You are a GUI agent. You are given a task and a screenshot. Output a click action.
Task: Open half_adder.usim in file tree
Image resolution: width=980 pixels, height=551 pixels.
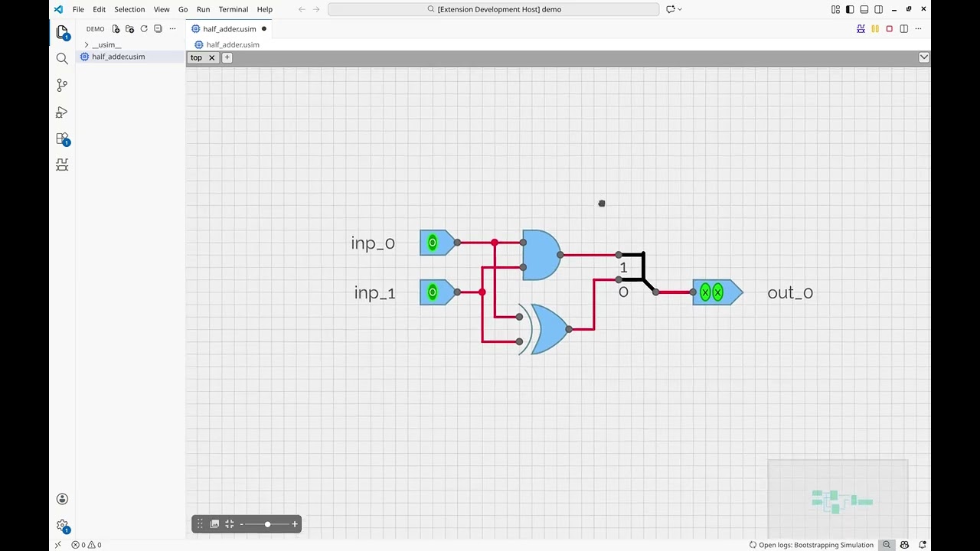(118, 57)
